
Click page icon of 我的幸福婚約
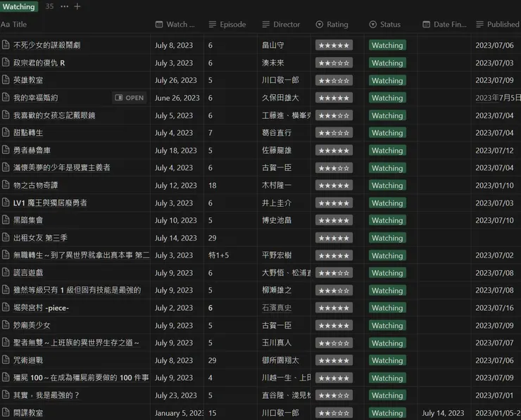pos(6,97)
